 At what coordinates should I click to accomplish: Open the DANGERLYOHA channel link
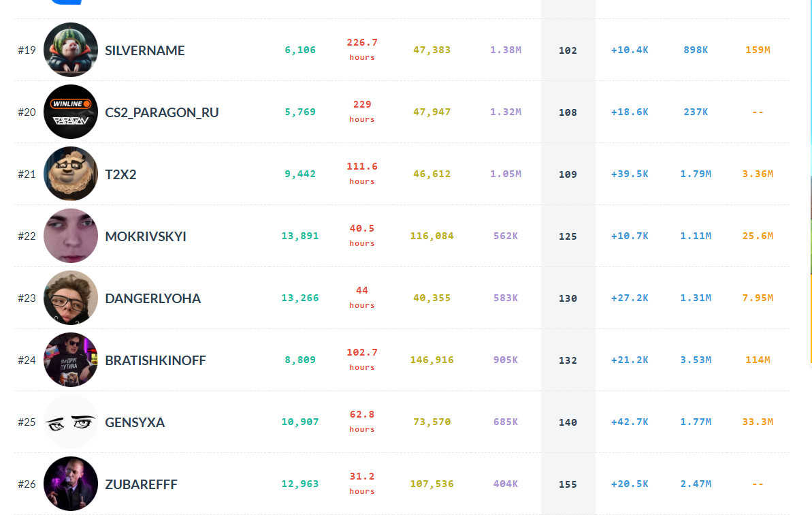(x=152, y=298)
